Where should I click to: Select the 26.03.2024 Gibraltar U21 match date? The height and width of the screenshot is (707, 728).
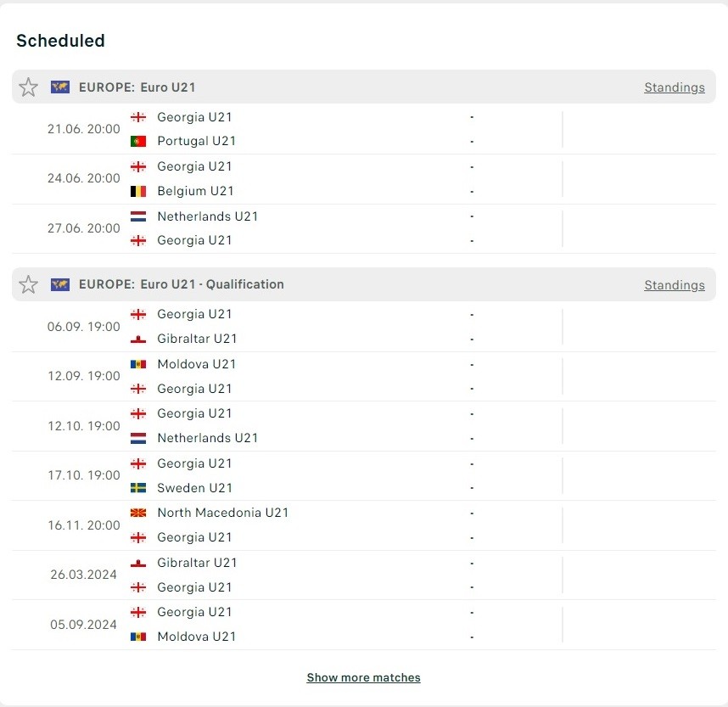click(x=83, y=575)
